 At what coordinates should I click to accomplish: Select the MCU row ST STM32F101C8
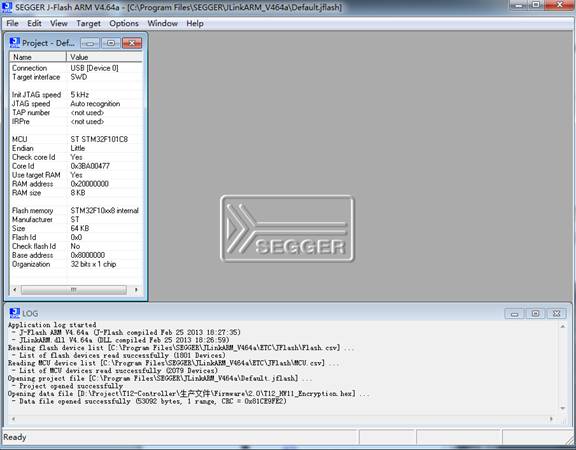coord(76,139)
